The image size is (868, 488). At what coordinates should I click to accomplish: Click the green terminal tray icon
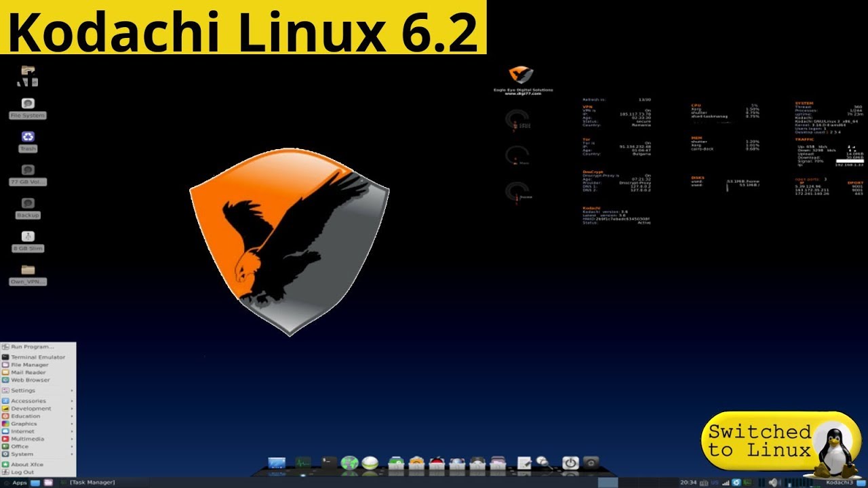pos(747,483)
